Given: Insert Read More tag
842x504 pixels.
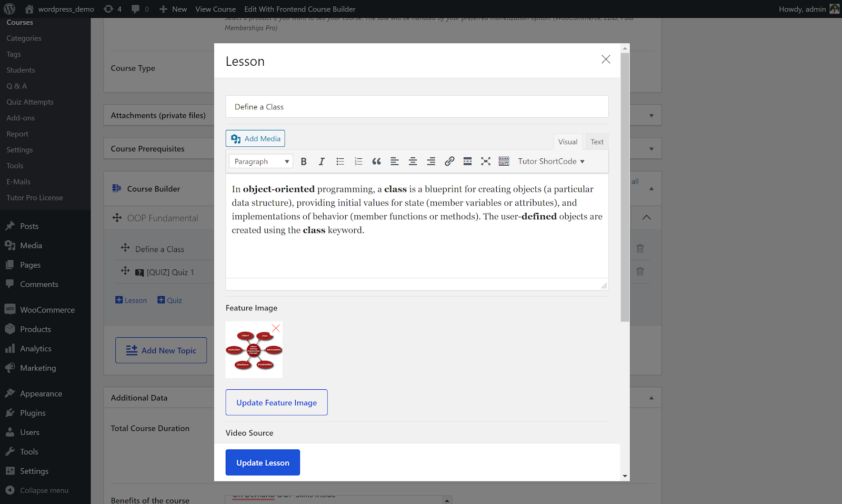Looking at the screenshot, I should point(467,162).
